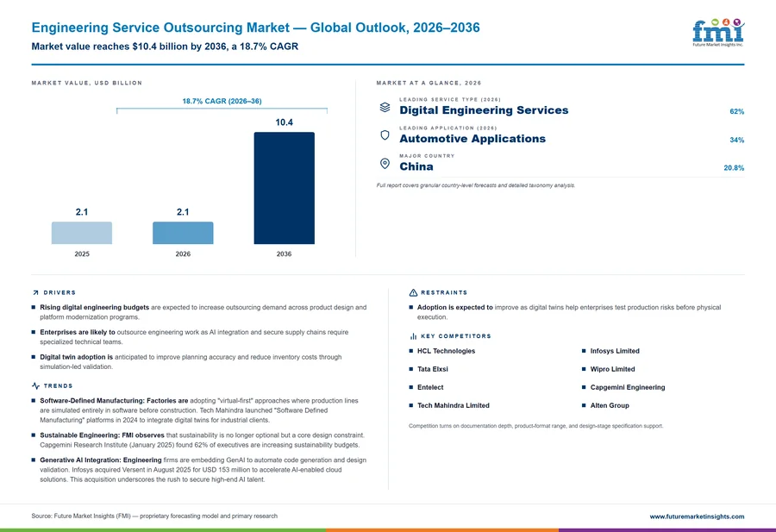Image resolution: width=776 pixels, height=532 pixels.
Task: Click the location pin icon beside China
Action: click(x=385, y=164)
